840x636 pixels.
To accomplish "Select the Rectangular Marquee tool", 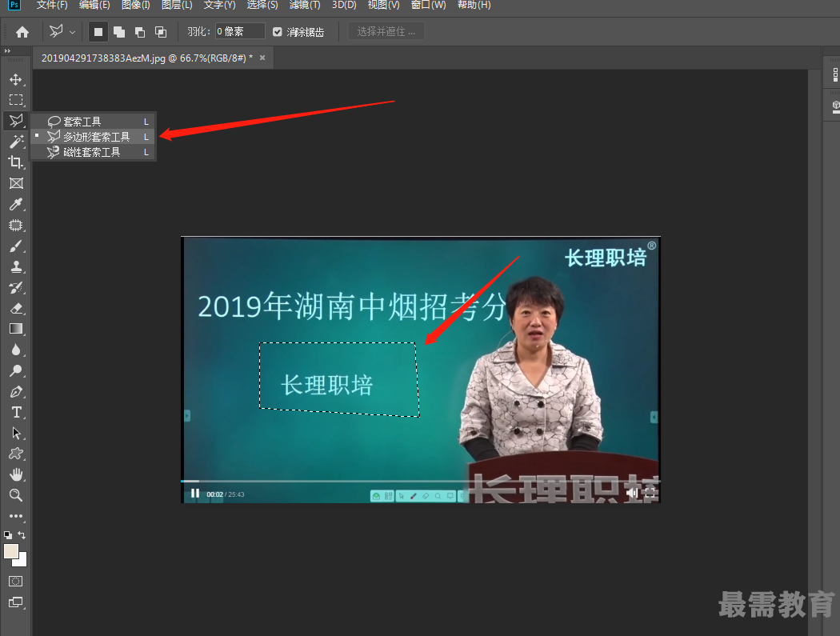I will tap(15, 100).
